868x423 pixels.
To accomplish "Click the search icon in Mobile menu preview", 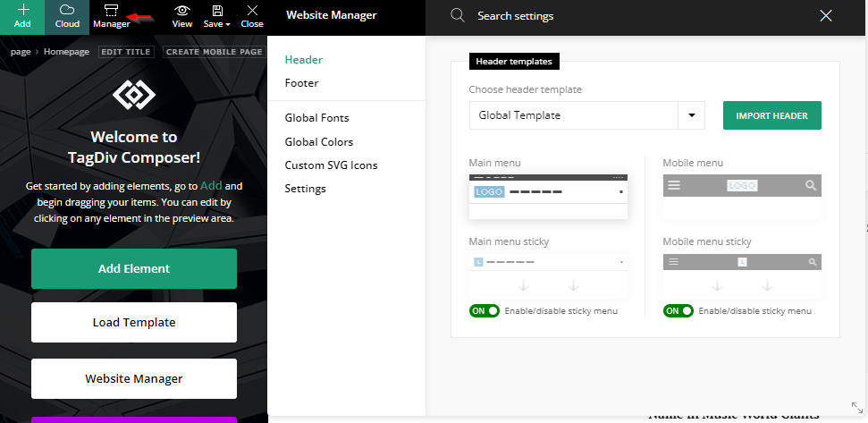I will click(811, 185).
